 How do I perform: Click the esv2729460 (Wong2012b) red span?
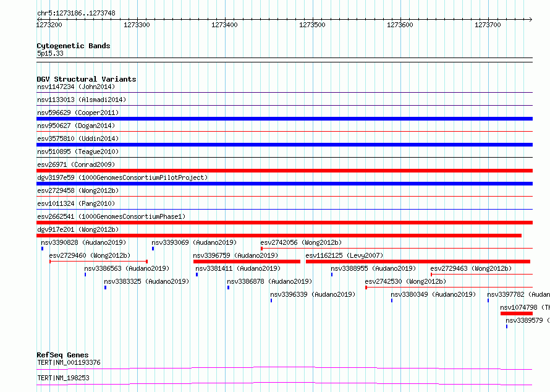click(98, 262)
